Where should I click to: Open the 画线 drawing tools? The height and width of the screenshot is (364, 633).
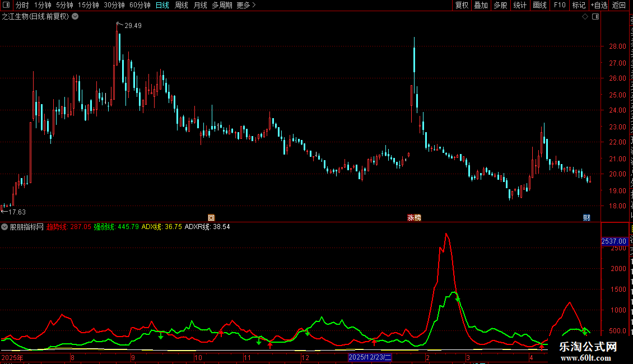coord(540,5)
